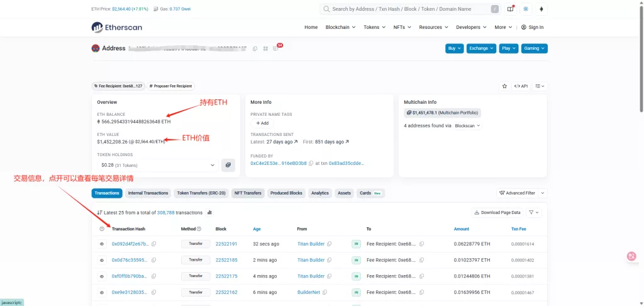This screenshot has width=644, height=306.
Task: Toggle the Amount column display
Action: 461,229
